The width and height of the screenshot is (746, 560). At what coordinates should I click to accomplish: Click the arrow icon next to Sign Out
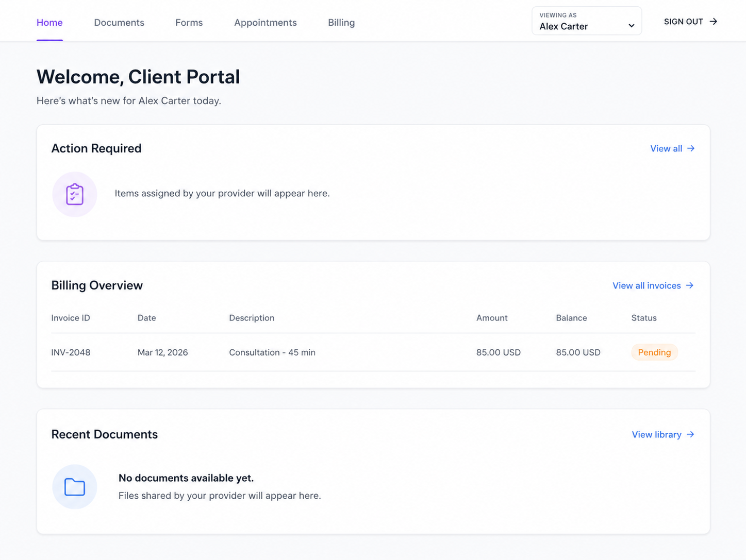click(x=714, y=21)
